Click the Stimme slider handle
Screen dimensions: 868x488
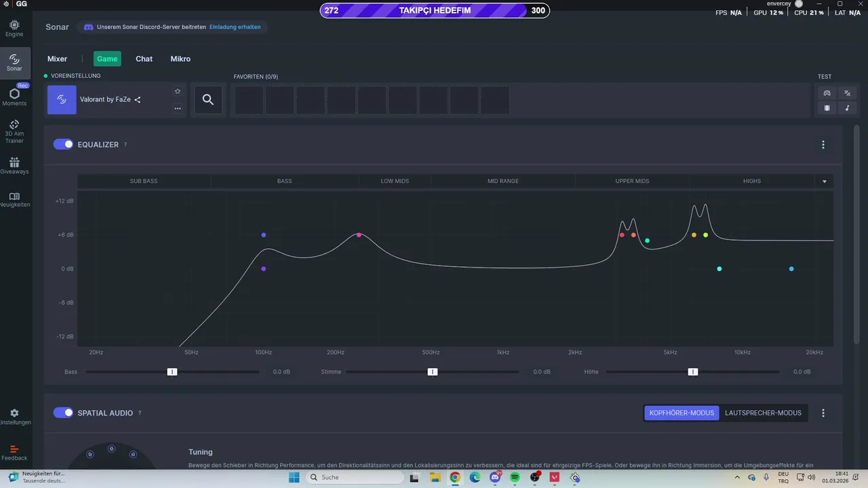[x=433, y=371]
